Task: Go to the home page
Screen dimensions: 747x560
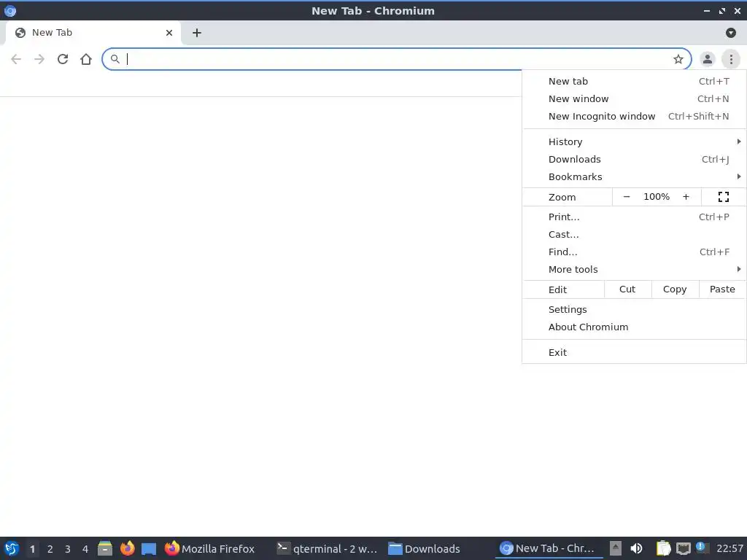Action: pyautogui.click(x=86, y=59)
